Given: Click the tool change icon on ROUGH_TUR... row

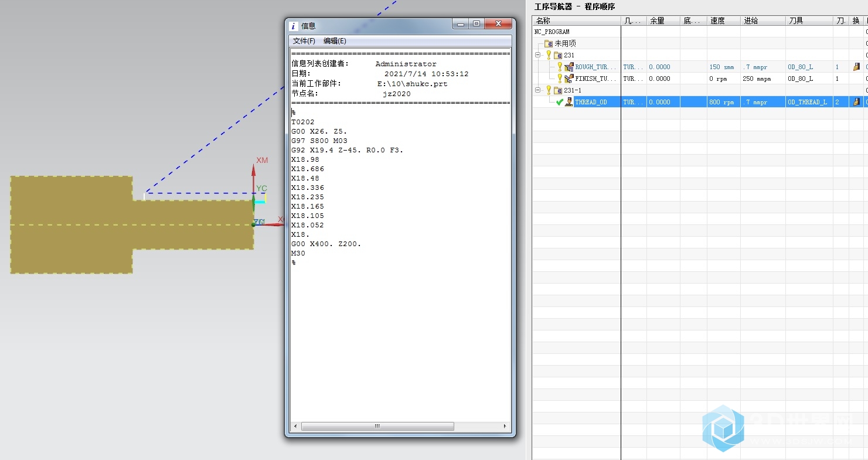Looking at the screenshot, I should tap(856, 67).
